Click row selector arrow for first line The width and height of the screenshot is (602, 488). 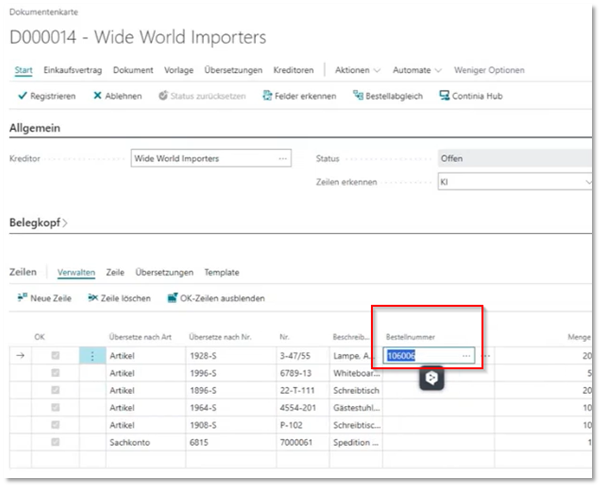[20, 356]
